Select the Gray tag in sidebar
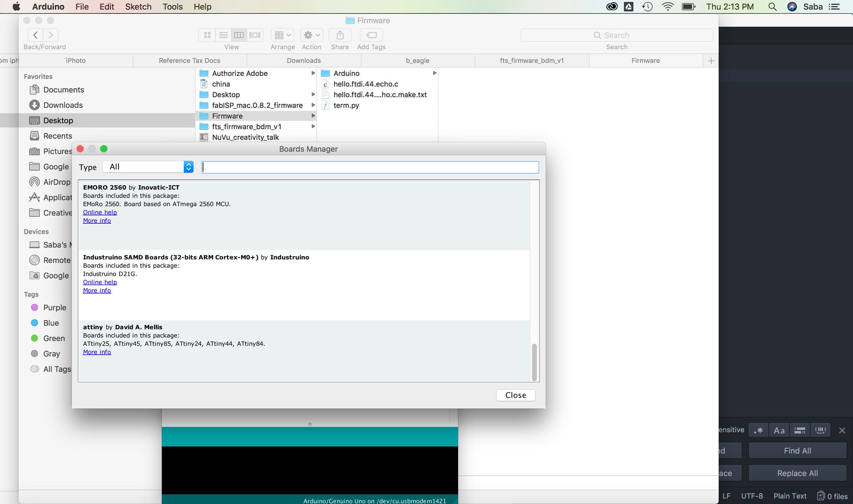The height and width of the screenshot is (504, 853). 52,354
